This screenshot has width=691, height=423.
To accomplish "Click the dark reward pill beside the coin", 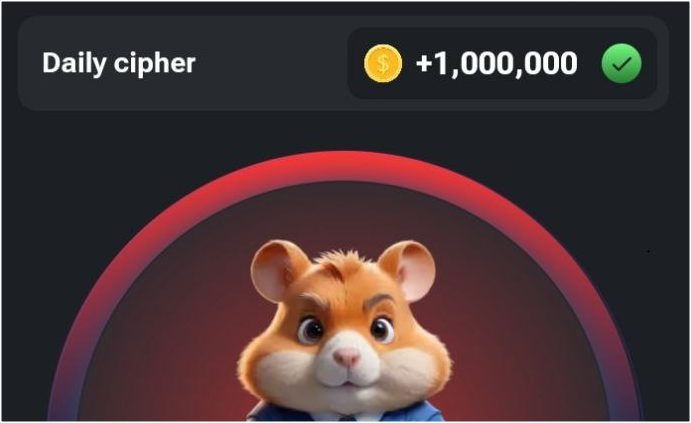I will click(502, 63).
